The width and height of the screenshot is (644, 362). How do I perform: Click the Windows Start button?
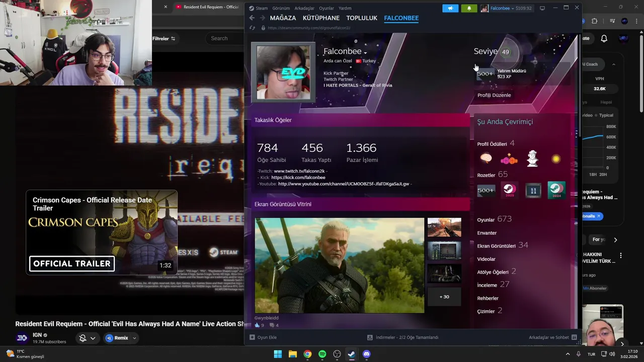coord(278,354)
